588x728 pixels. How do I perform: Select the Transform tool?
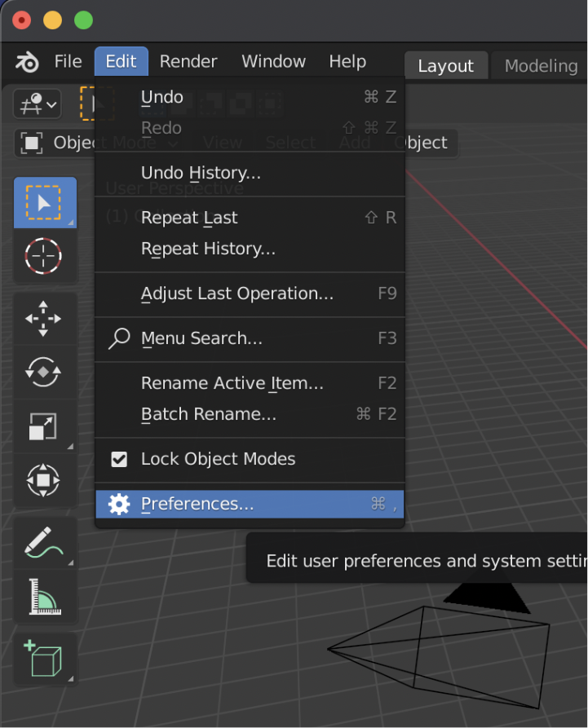(45, 480)
